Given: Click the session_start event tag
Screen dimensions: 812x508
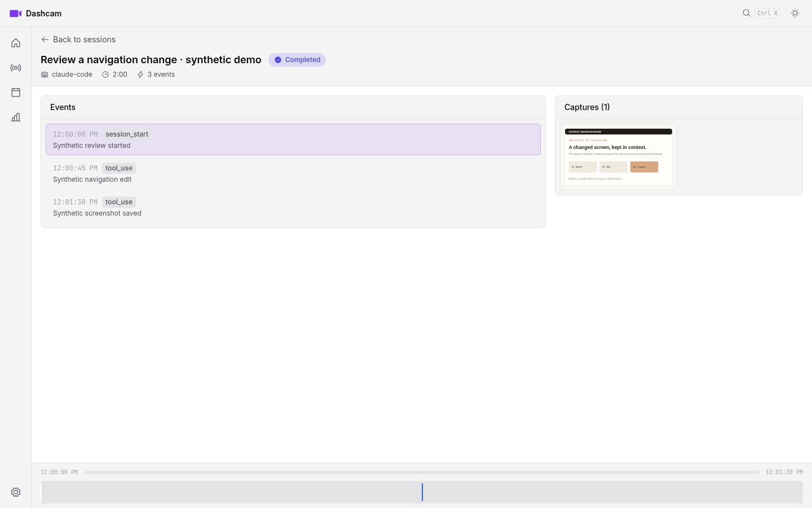Looking at the screenshot, I should pyautogui.click(x=127, y=134).
